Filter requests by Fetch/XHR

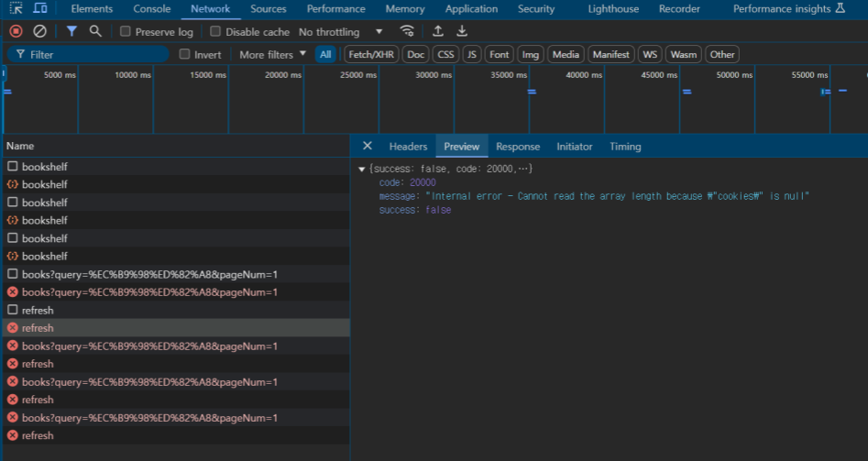(x=371, y=54)
